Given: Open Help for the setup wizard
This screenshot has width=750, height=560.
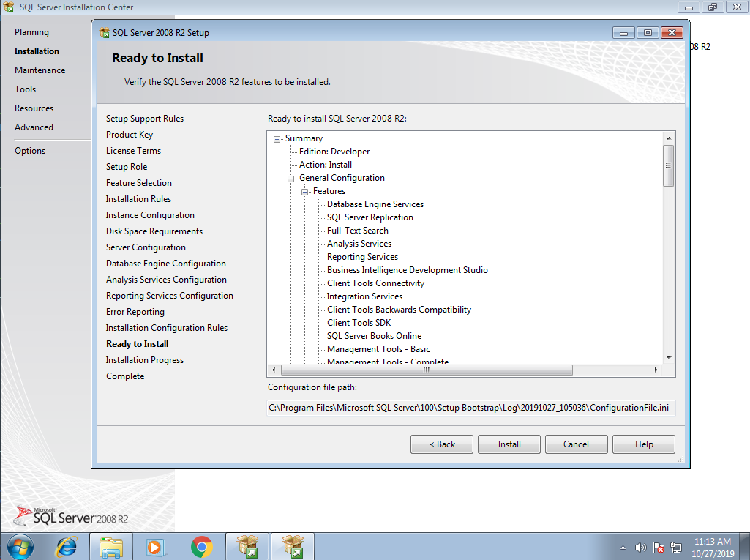Looking at the screenshot, I should (x=644, y=444).
